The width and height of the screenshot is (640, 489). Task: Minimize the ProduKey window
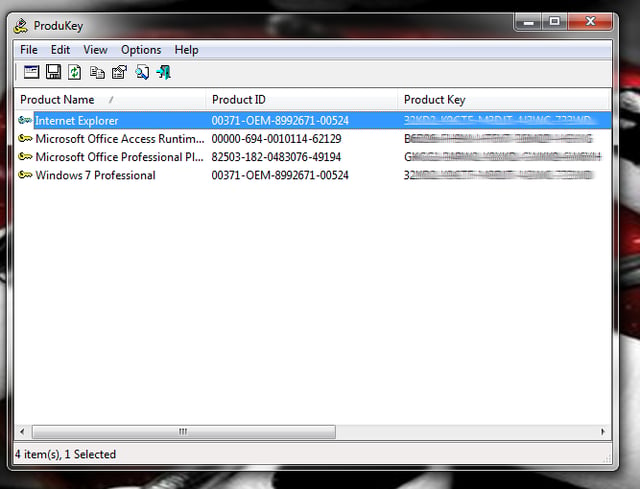(x=529, y=22)
